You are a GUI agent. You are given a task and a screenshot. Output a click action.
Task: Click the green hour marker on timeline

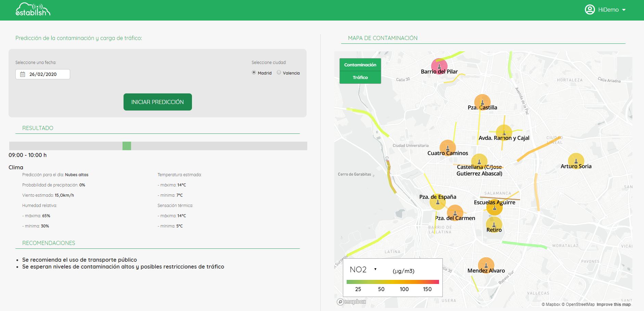click(127, 146)
